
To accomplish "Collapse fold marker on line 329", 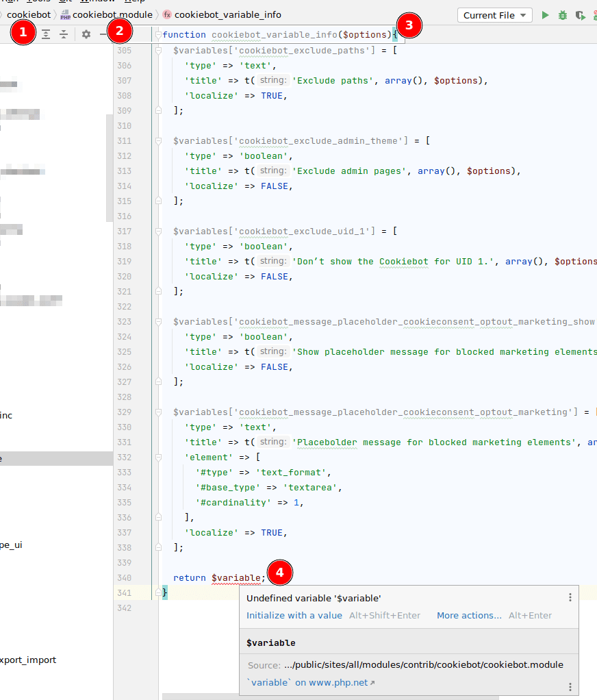I will point(158,412).
